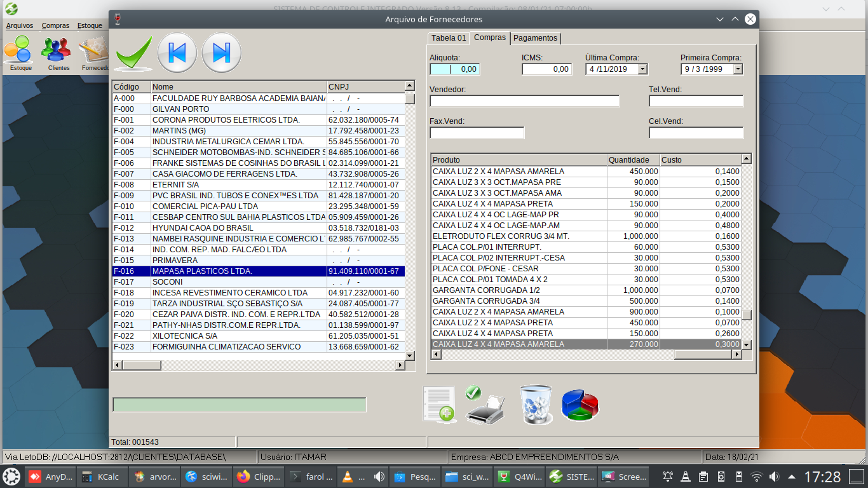This screenshot has width=868, height=488.
Task: Click into the Vendedor input field
Action: point(524,101)
